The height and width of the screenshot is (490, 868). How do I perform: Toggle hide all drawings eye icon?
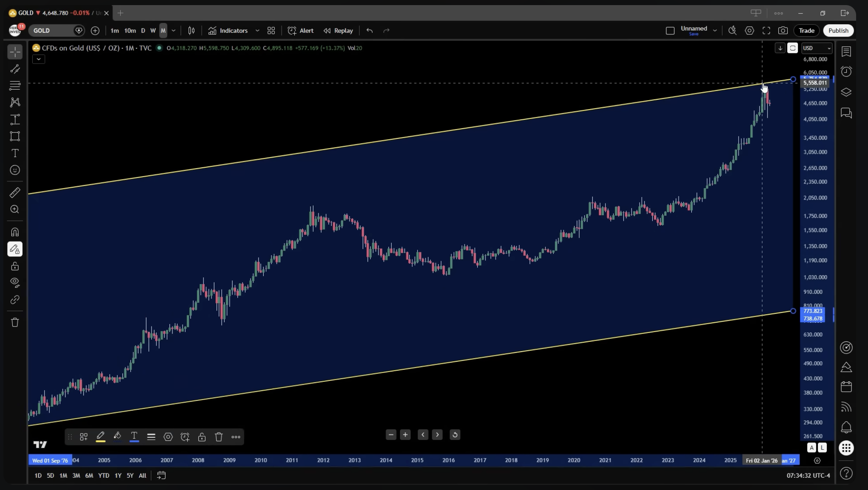(15, 282)
